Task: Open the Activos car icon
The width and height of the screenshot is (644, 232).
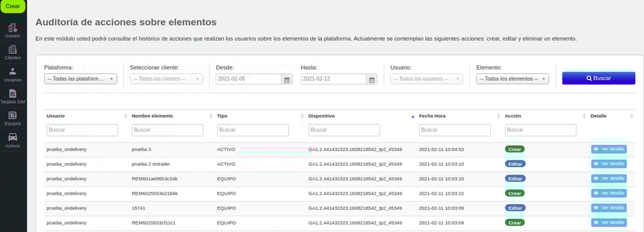Action: point(13,138)
